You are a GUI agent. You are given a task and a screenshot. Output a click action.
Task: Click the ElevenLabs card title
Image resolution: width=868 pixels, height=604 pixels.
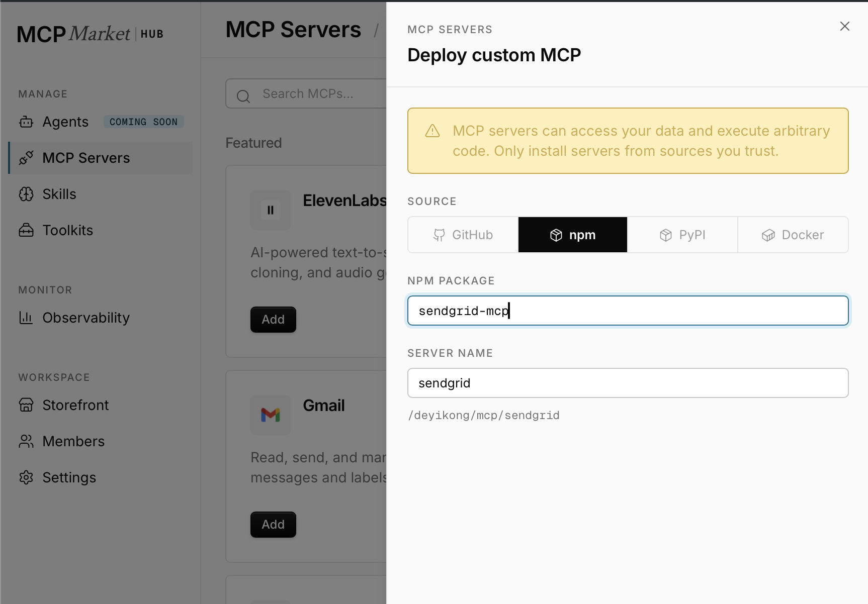pyautogui.click(x=344, y=200)
